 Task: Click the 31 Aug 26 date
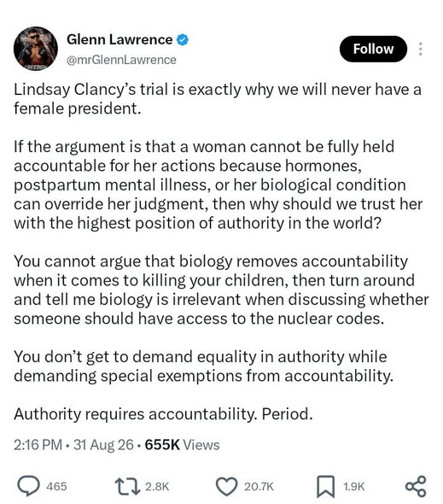tap(103, 445)
